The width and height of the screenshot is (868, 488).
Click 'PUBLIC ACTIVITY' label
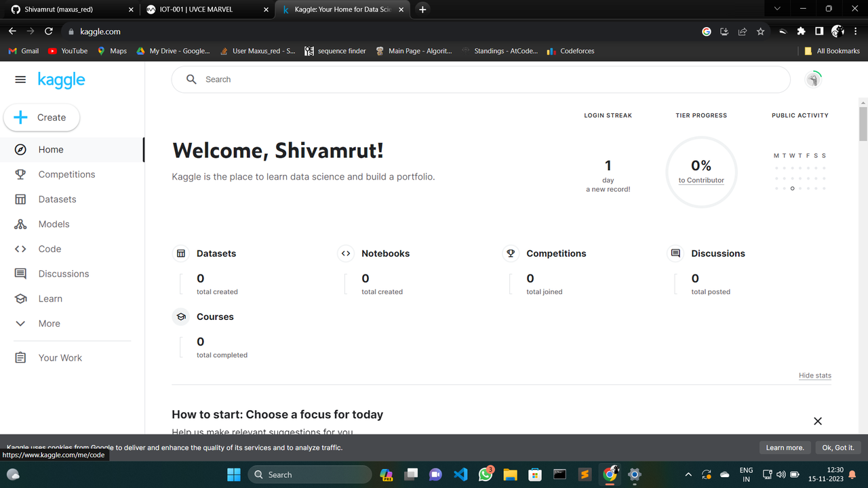click(800, 115)
